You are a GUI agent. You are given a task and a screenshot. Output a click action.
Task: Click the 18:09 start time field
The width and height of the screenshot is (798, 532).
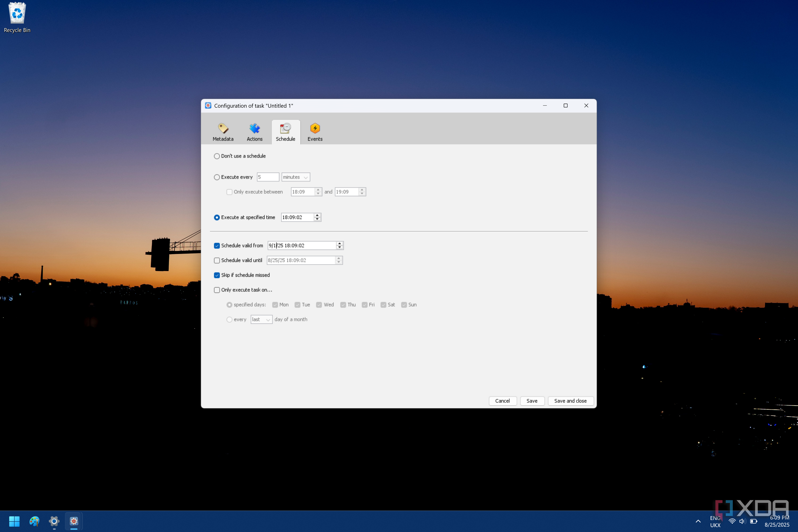click(303, 192)
